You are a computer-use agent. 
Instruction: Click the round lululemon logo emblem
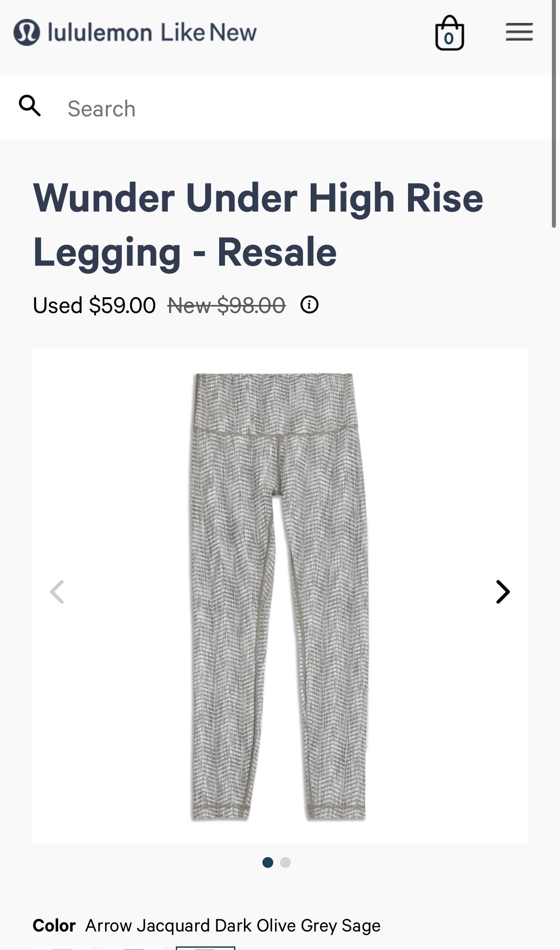(x=27, y=32)
